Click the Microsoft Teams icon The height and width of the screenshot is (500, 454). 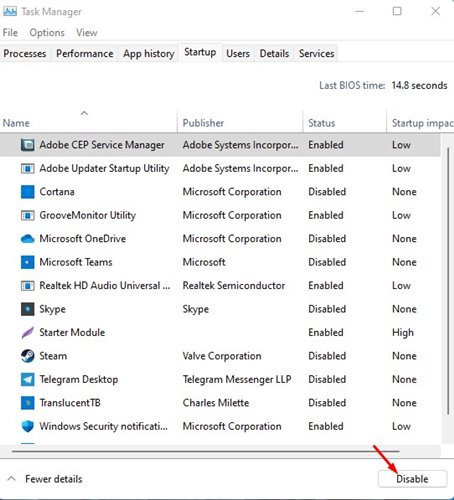[27, 262]
